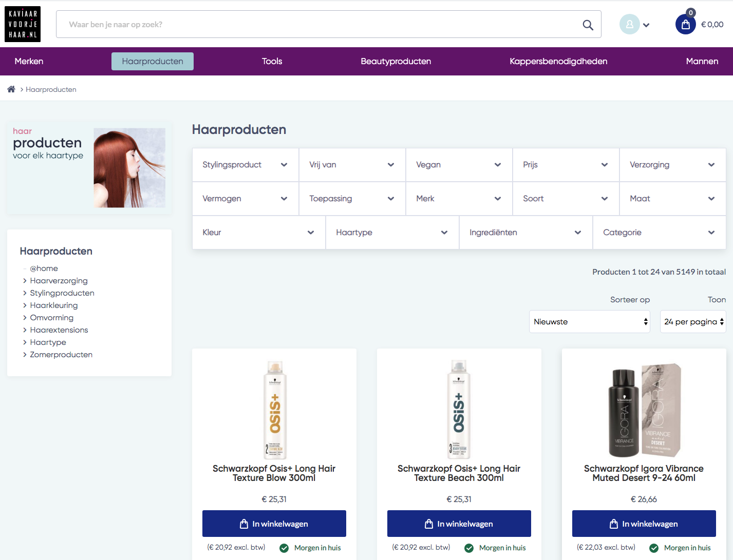Add Igora Vibrance Muted Desert to winkelwagen
This screenshot has width=733, height=560.
(644, 524)
